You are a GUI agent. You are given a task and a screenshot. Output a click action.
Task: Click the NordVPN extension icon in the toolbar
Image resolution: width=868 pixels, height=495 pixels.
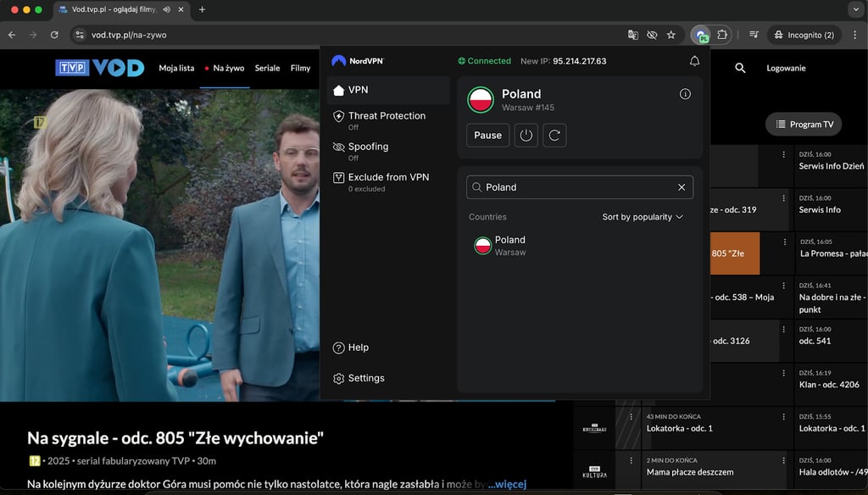click(x=701, y=35)
